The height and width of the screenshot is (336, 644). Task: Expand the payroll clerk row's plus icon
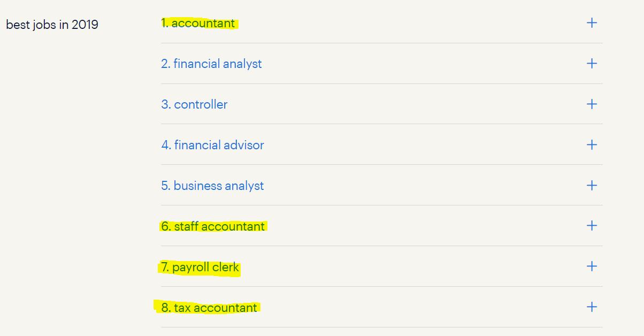[592, 266]
